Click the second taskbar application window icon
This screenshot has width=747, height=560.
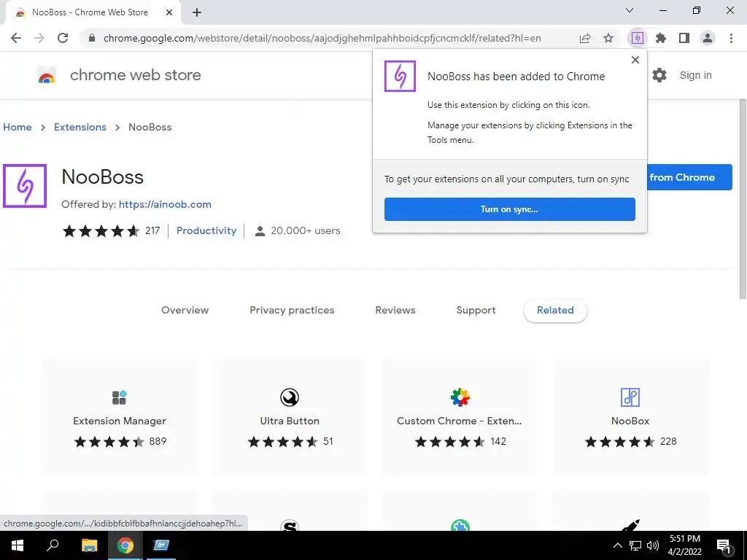click(161, 545)
